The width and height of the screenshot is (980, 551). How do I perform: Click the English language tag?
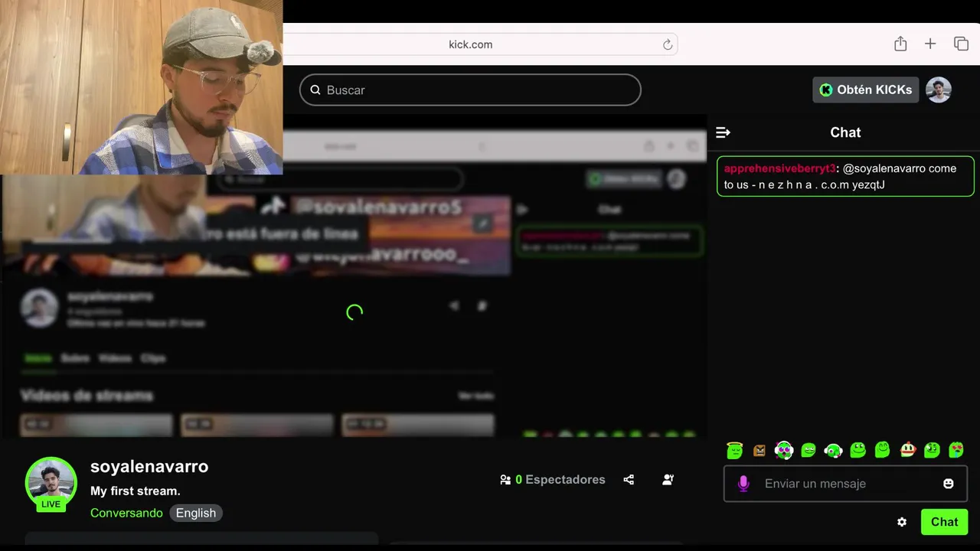click(x=196, y=513)
